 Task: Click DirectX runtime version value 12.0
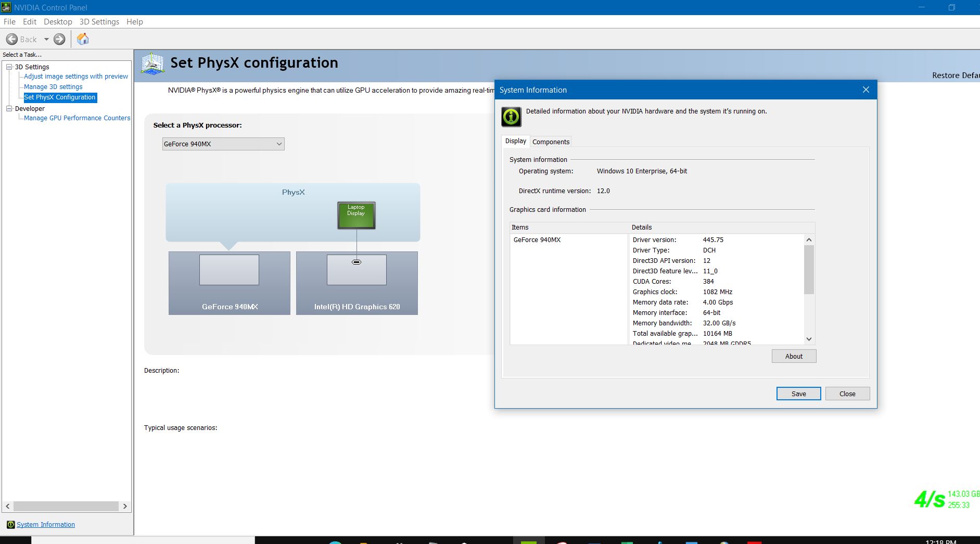[603, 191]
